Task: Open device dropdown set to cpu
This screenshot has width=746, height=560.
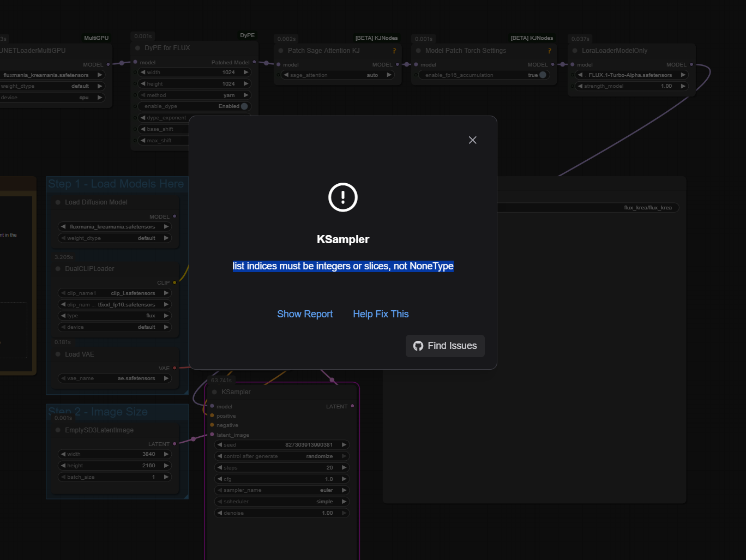Action: tap(52, 98)
